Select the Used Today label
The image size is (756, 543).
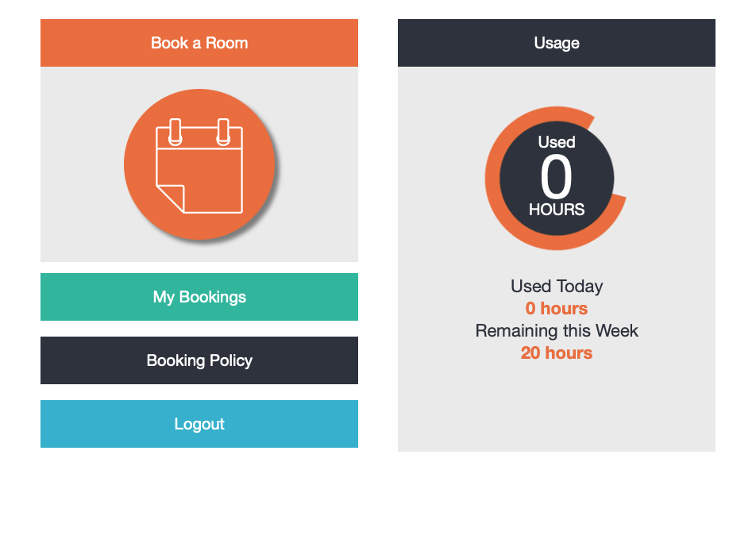point(557,287)
